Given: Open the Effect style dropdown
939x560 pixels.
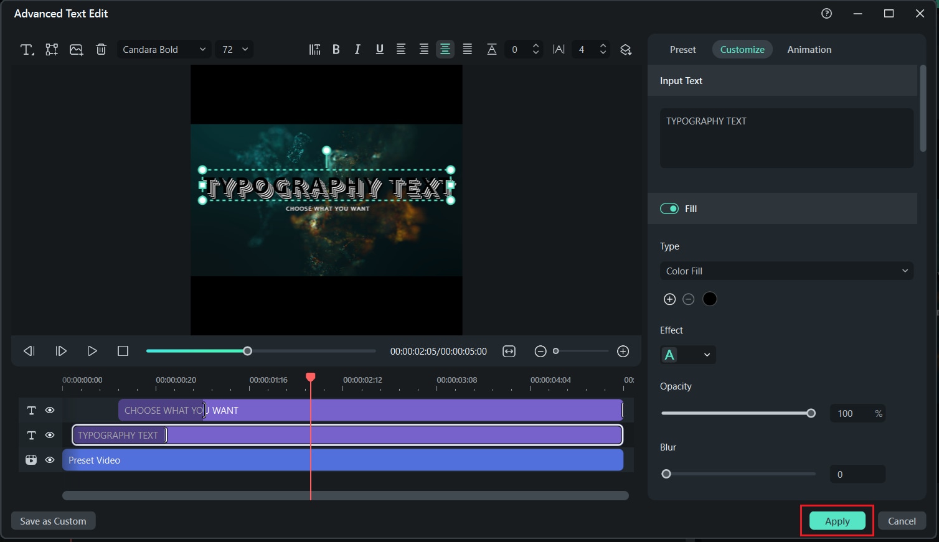Looking at the screenshot, I should click(688, 355).
